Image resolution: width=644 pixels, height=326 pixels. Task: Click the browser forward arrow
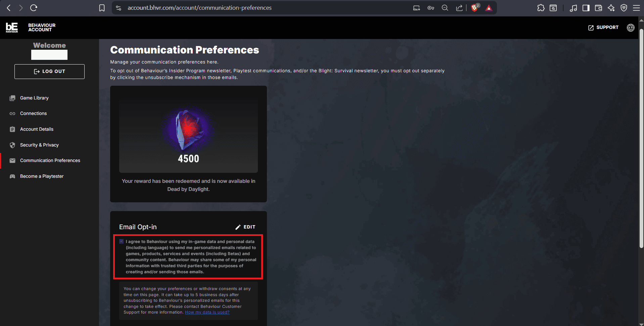tap(21, 8)
